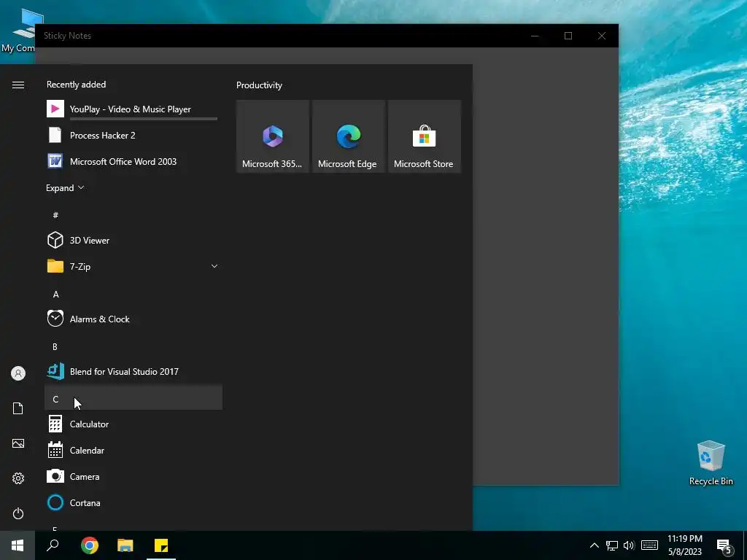Open the Camera app

pos(133,476)
